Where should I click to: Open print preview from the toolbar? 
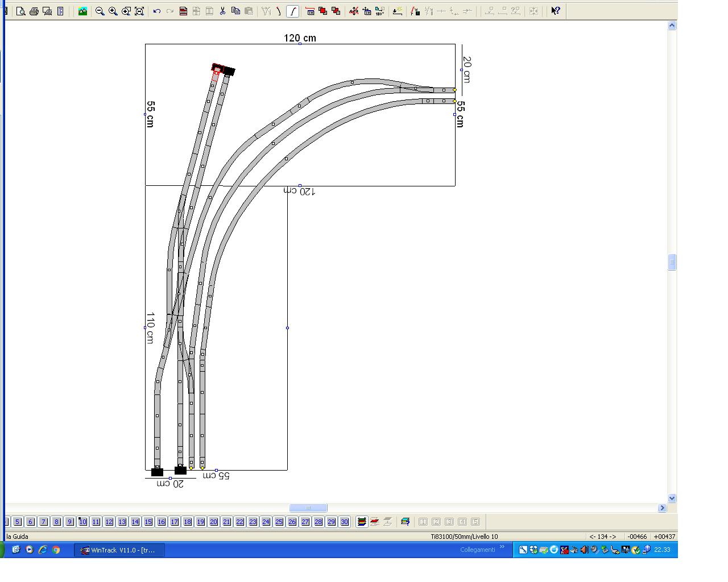click(x=21, y=11)
